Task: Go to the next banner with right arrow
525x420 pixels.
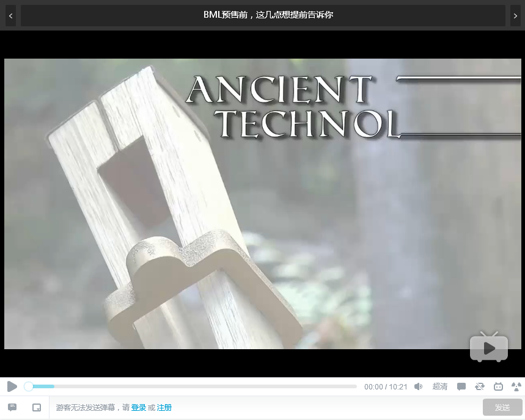Action: [x=515, y=15]
